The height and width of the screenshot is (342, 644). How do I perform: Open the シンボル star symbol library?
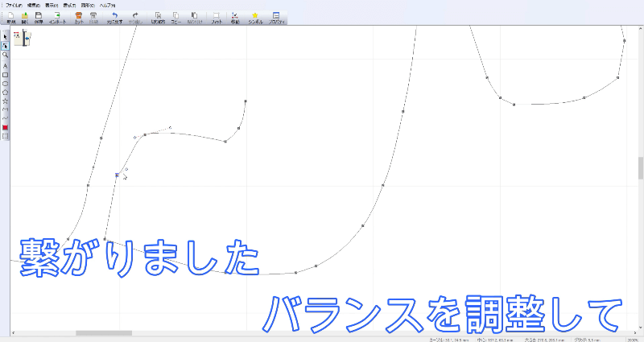255,18
